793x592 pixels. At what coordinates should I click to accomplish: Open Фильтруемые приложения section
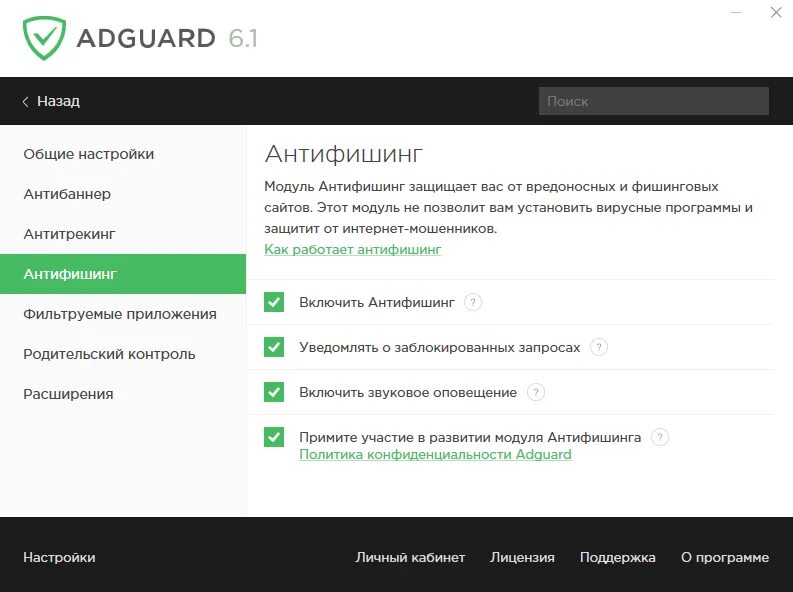[x=123, y=314]
